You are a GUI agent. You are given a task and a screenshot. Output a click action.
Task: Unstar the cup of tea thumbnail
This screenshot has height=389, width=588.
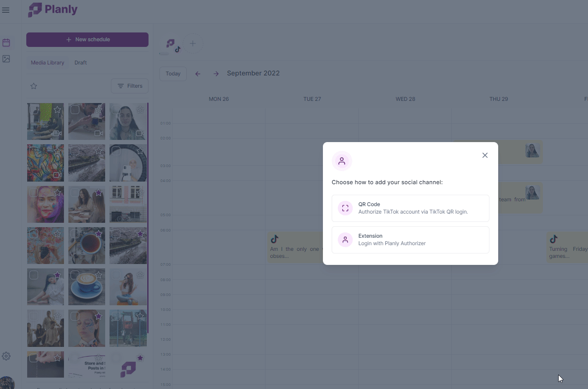pyautogui.click(x=99, y=234)
